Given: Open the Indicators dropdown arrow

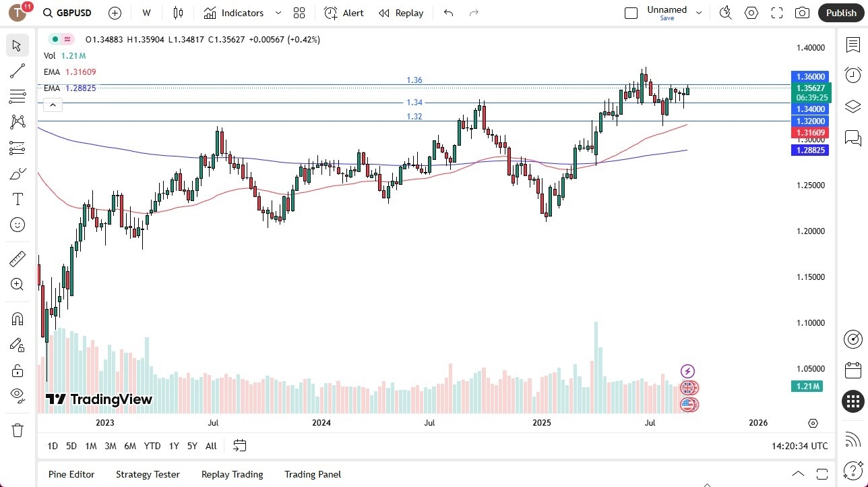Looking at the screenshot, I should (x=277, y=13).
